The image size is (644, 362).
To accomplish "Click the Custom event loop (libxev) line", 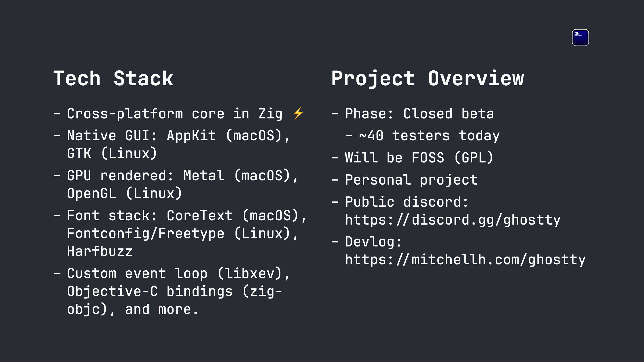I will 172,273.
